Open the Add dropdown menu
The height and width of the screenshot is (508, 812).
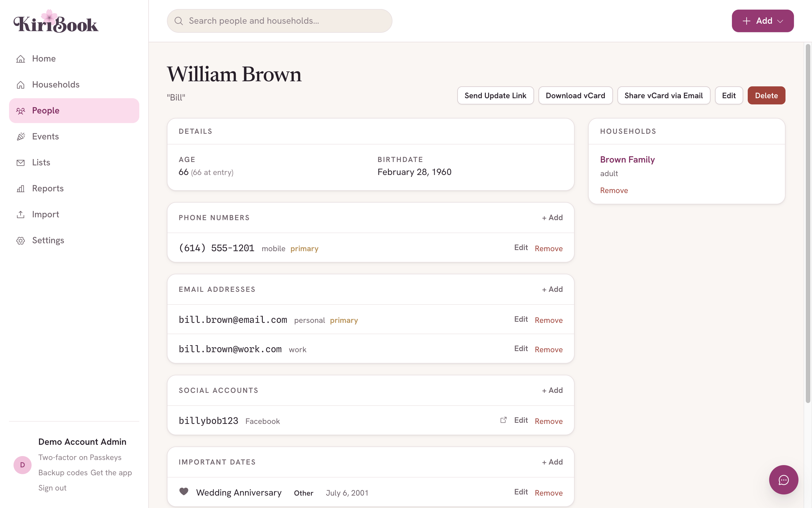click(x=763, y=21)
